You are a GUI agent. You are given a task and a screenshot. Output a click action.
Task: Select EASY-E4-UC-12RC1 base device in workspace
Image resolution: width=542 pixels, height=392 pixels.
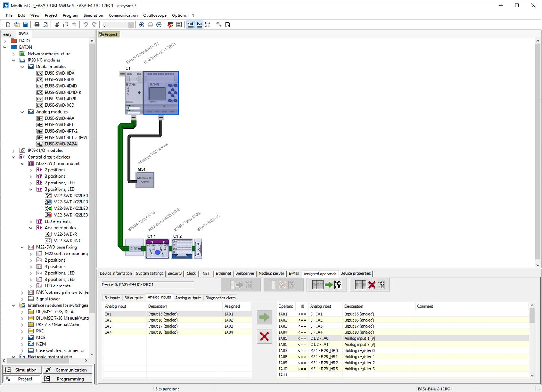point(161,93)
